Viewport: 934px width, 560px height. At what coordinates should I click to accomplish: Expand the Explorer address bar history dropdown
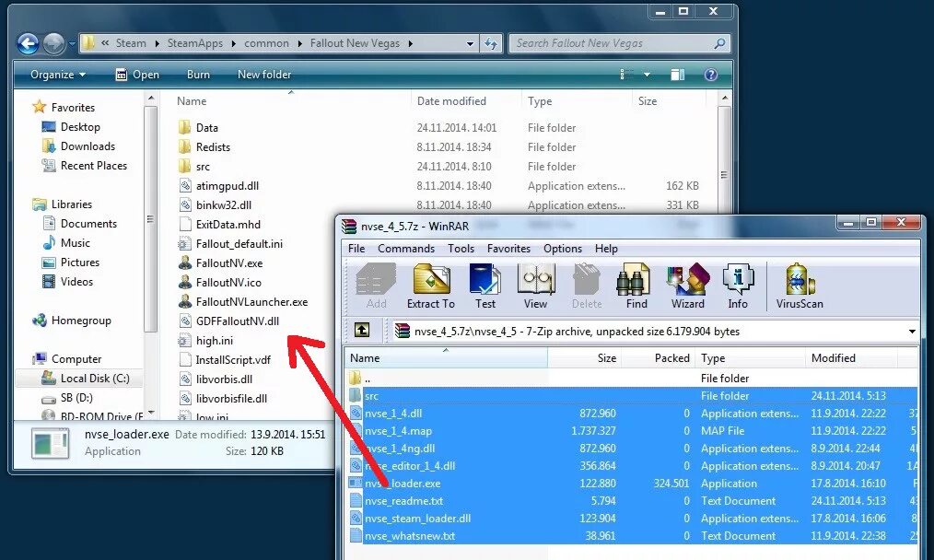[x=470, y=43]
